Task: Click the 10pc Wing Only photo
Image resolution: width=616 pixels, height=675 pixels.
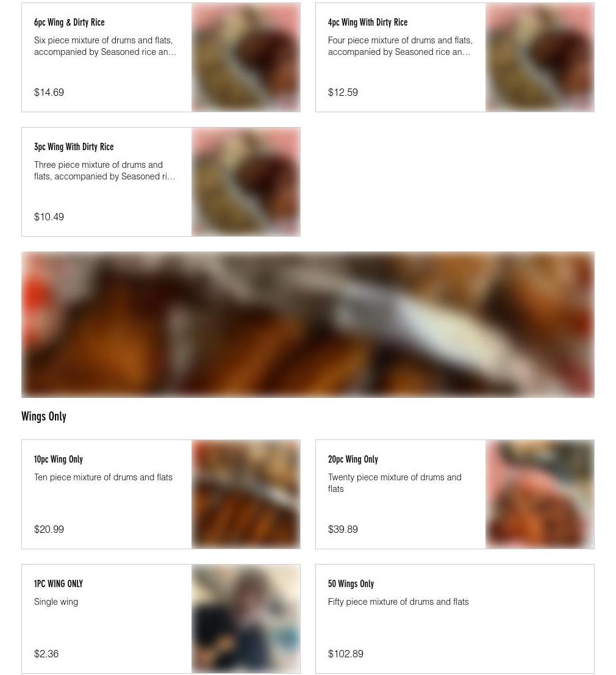Action: pyautogui.click(x=246, y=494)
